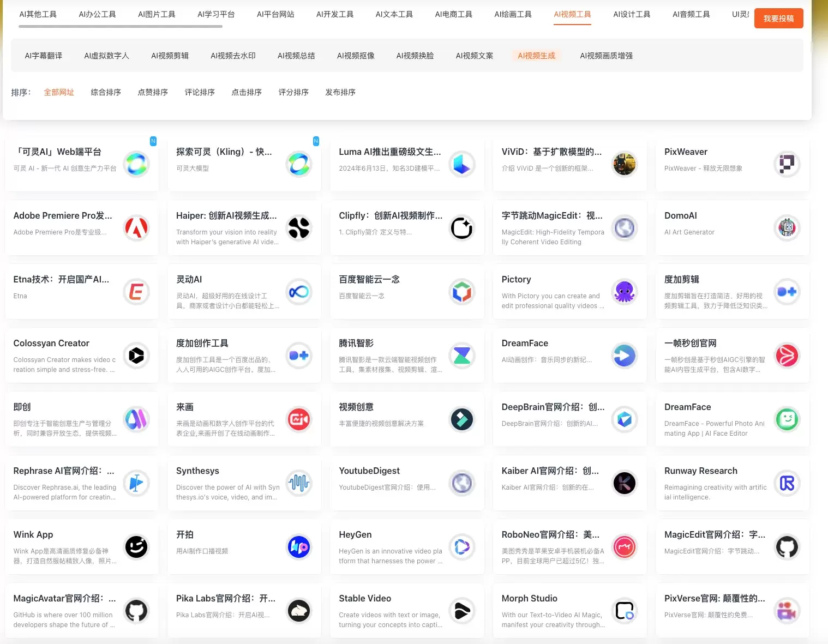Click the Luma AI logo icon
828x644 pixels.
(462, 164)
